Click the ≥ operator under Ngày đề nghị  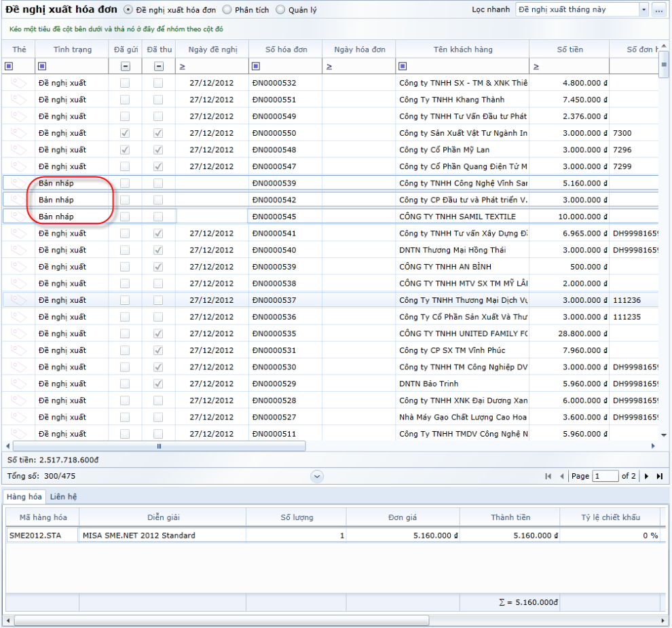click(x=182, y=67)
